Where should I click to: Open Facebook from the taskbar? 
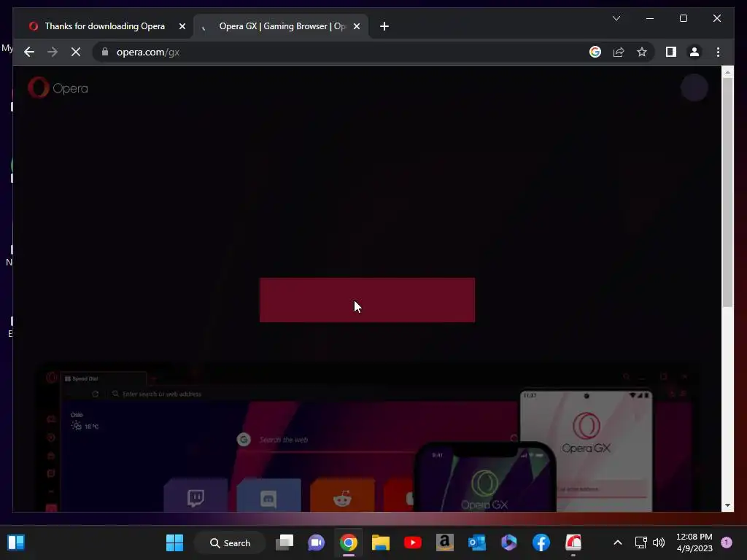[x=541, y=542]
